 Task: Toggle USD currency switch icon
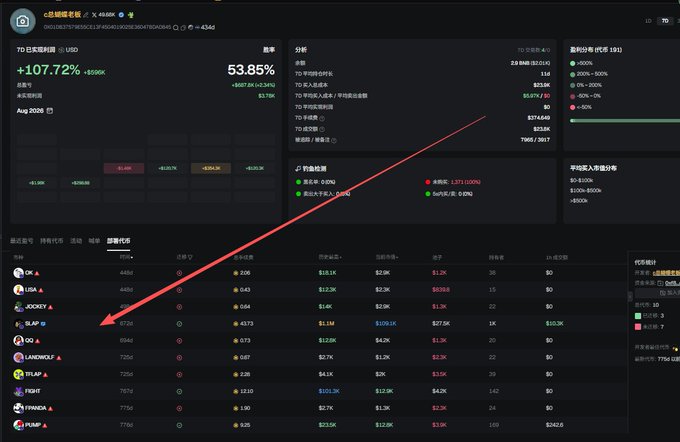(61, 50)
